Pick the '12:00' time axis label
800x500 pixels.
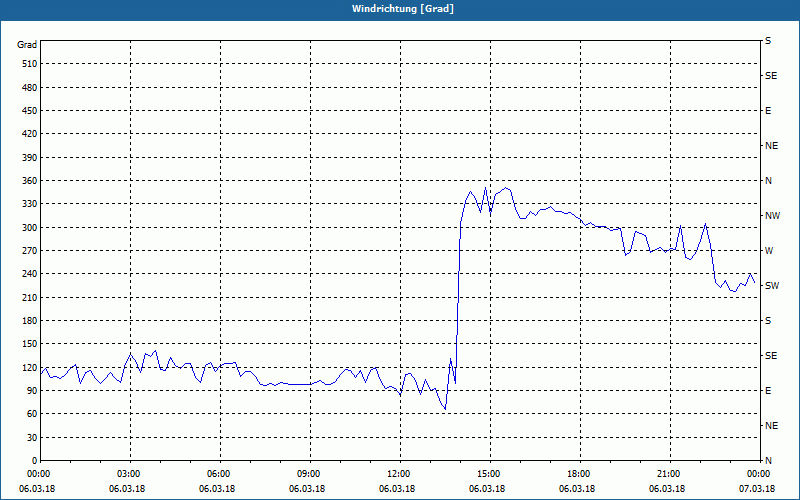coord(399,474)
